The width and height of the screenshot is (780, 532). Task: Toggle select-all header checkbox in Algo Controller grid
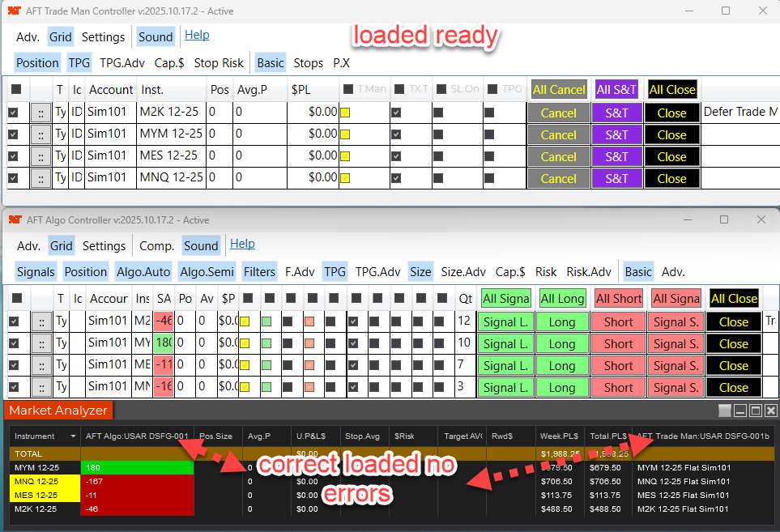pos(17,298)
